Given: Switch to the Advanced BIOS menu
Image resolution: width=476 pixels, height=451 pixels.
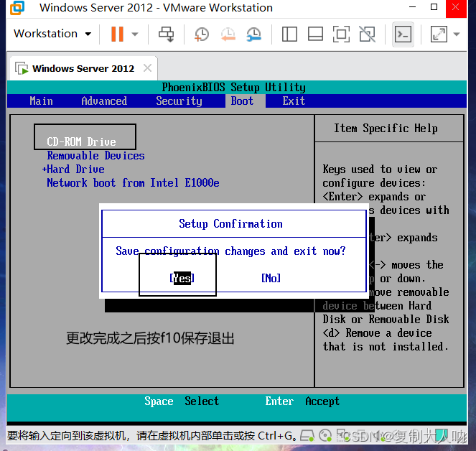Looking at the screenshot, I should tap(104, 101).
